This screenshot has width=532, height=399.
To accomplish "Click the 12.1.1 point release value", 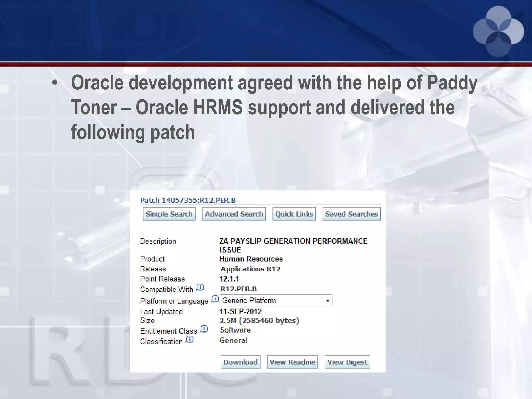I will coord(229,279).
